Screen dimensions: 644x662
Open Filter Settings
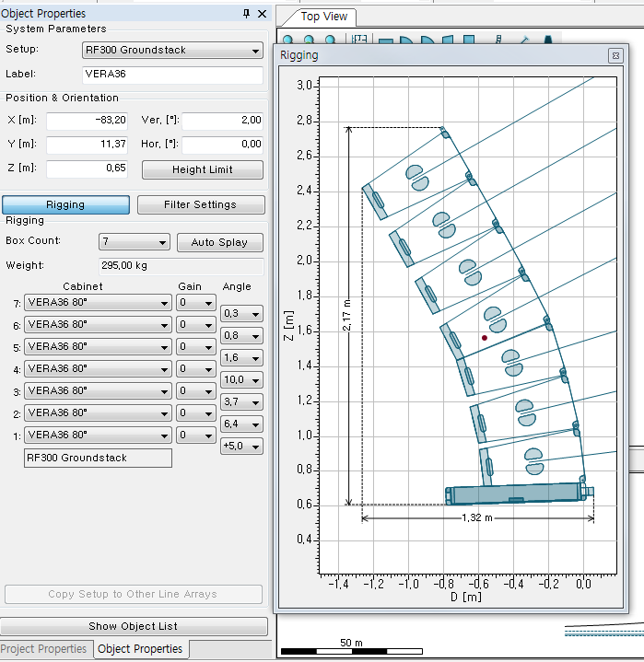tap(201, 204)
